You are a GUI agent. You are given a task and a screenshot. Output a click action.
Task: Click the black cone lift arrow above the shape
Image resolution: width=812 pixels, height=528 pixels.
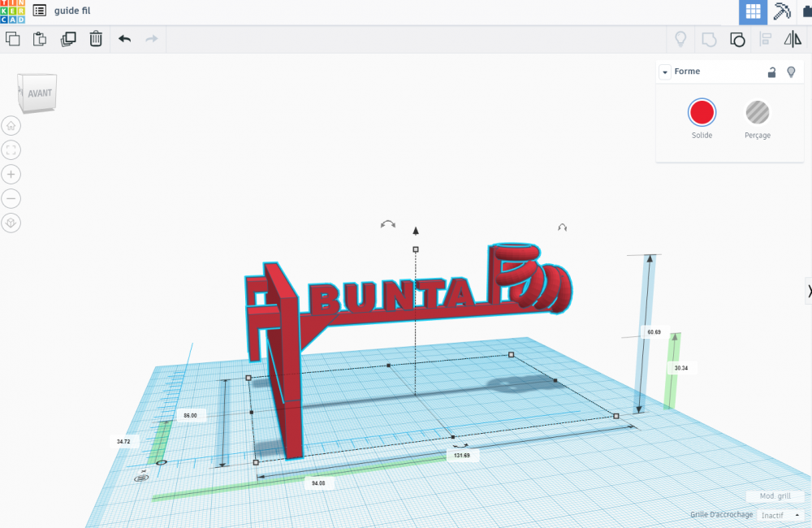pos(415,231)
